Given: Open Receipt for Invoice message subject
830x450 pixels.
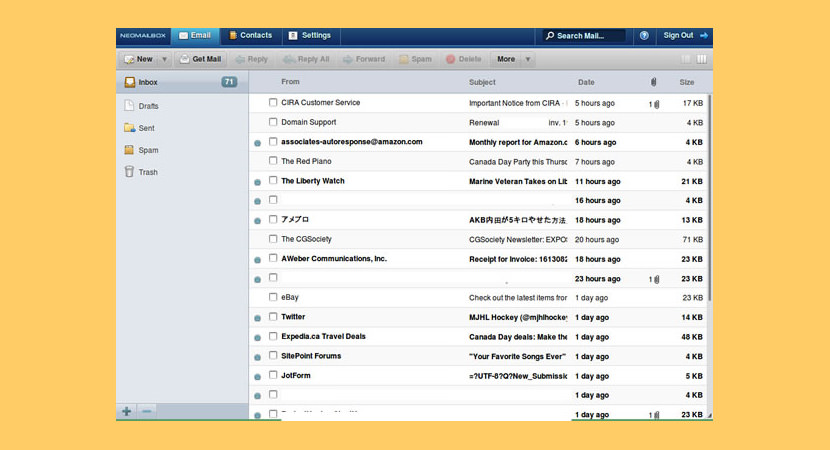Looking at the screenshot, I should (518, 259).
